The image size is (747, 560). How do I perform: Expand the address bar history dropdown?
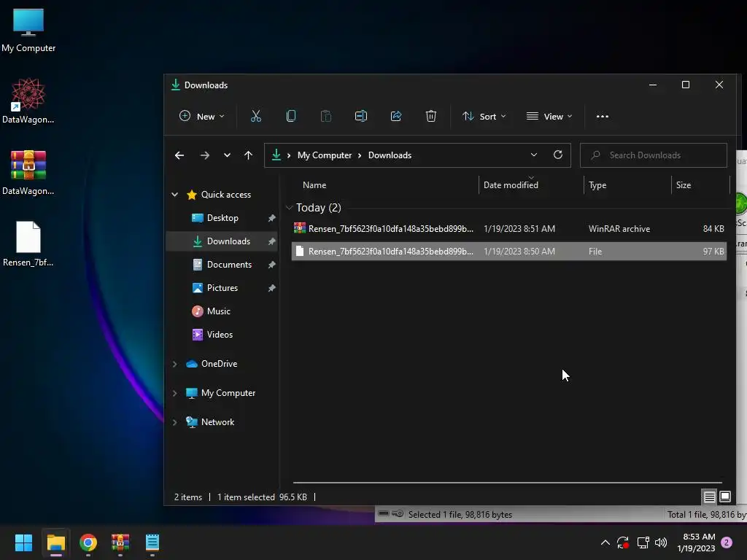(x=533, y=155)
